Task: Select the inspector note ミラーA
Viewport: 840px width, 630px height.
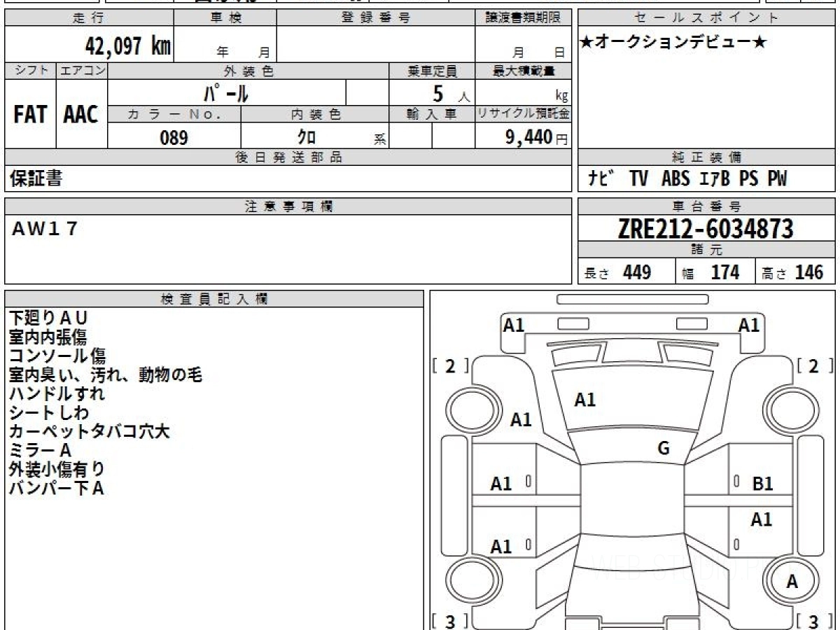Action: [x=40, y=451]
